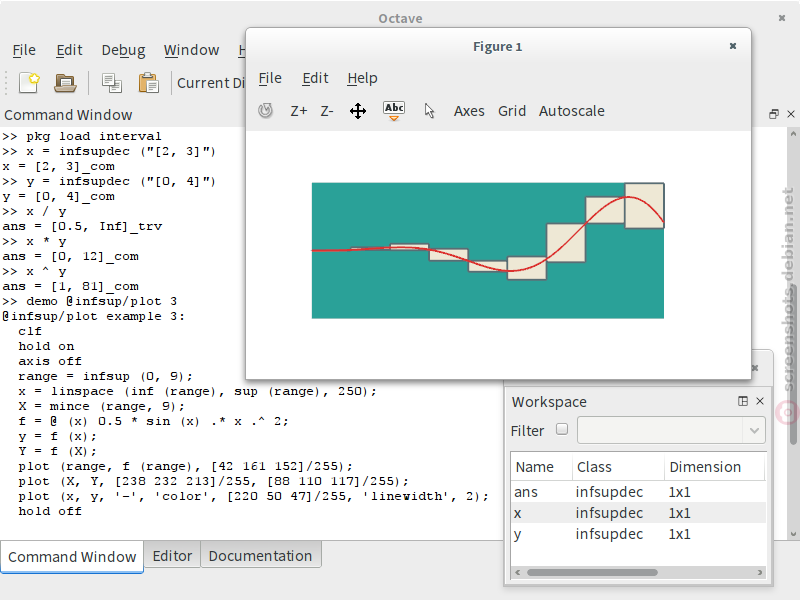Click the 1x1 dimension cell of y

pyautogui.click(x=679, y=534)
